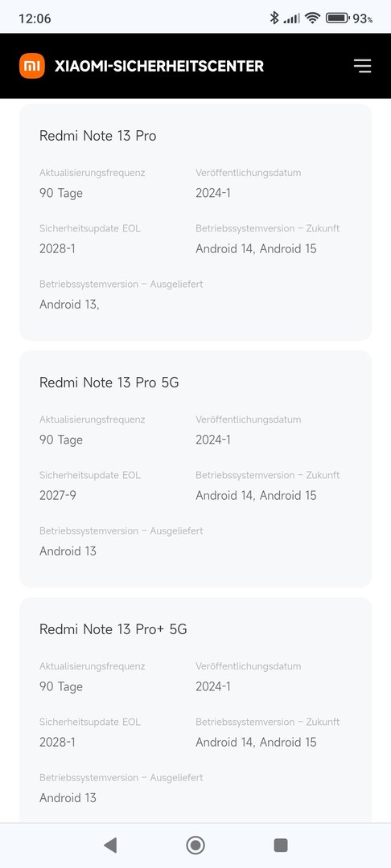Tap the Wi-Fi status icon
Screen dimensions: 391x868
pyautogui.click(x=312, y=18)
